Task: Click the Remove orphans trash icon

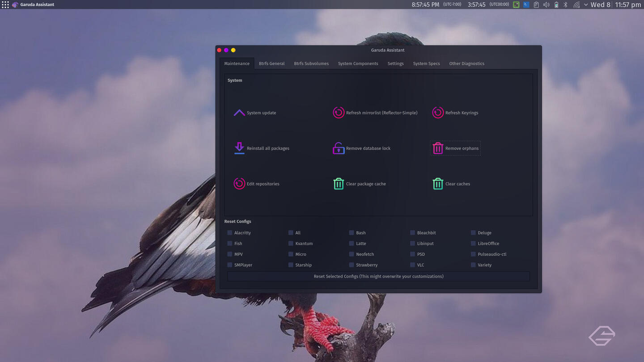Action: click(x=438, y=148)
